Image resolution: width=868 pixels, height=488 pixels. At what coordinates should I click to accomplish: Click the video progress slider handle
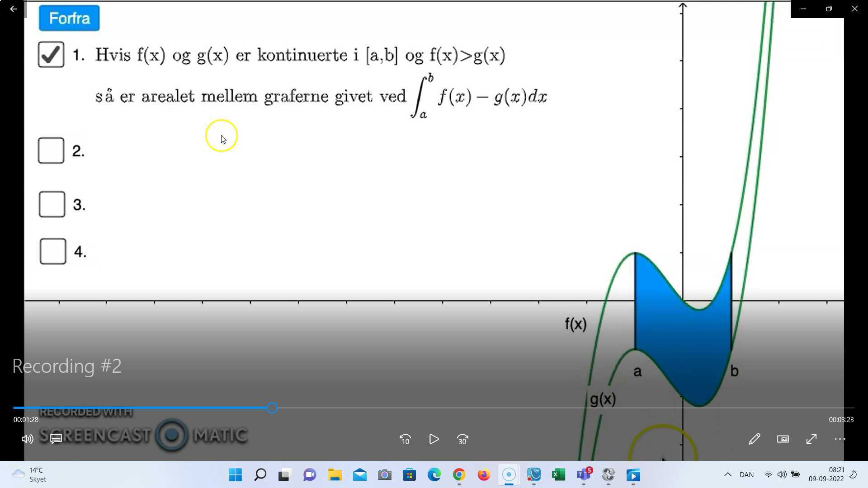tap(272, 408)
